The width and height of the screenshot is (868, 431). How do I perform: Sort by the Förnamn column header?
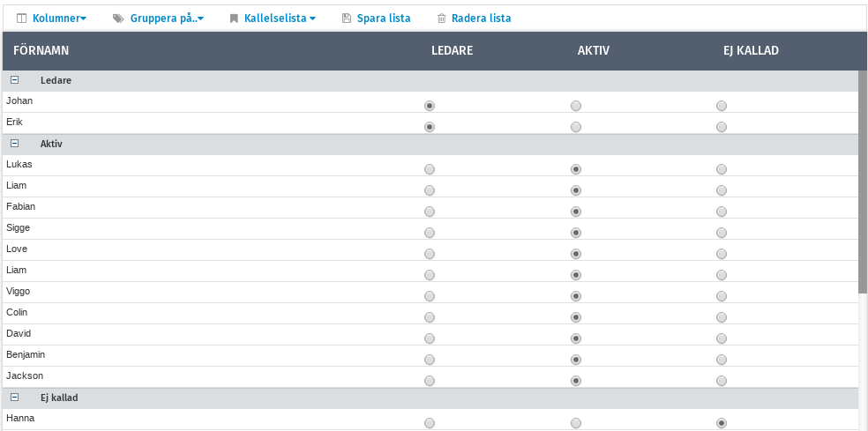pyautogui.click(x=41, y=51)
